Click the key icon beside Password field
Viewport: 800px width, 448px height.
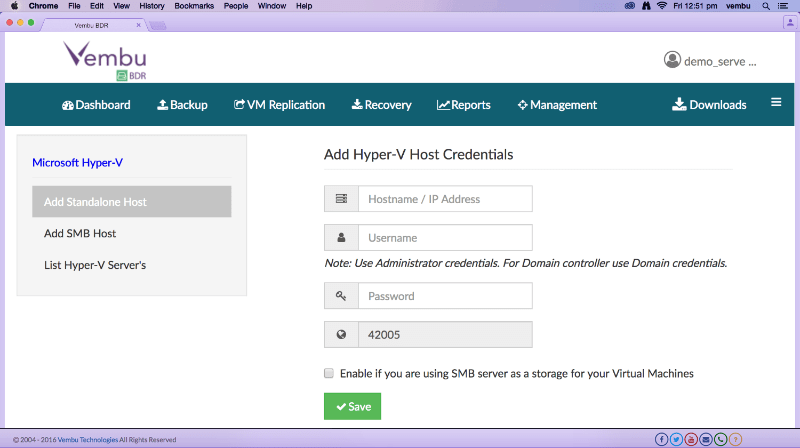click(341, 295)
